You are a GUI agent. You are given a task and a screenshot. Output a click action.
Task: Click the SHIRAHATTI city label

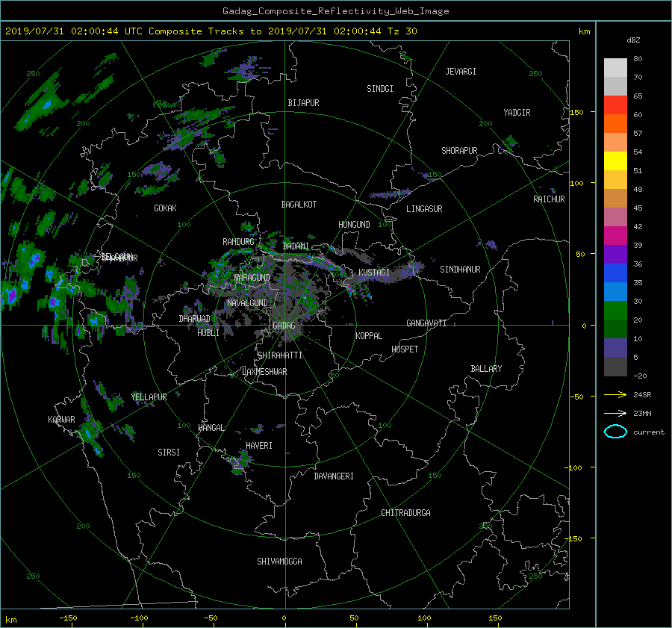tap(280, 355)
